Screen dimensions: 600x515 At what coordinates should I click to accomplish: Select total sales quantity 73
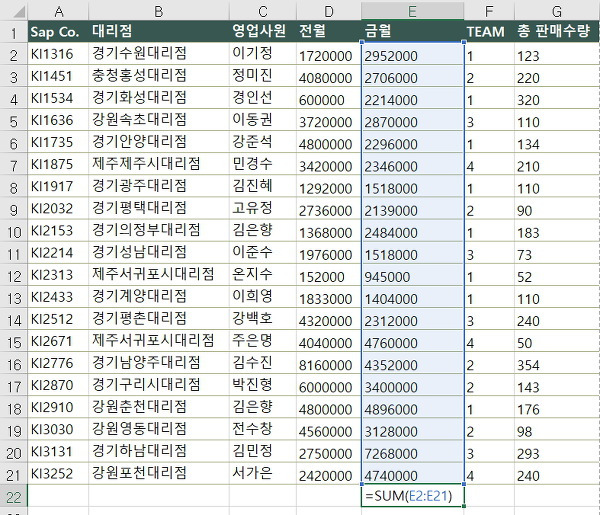557,253
